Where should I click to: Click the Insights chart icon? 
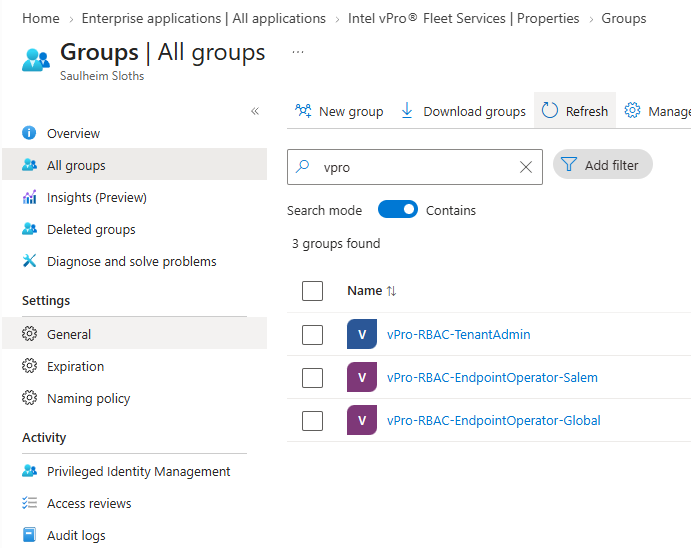29,197
